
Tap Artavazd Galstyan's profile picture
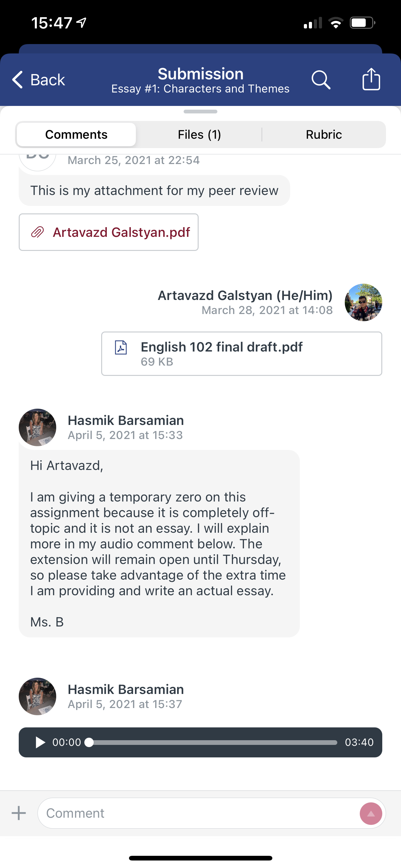pos(363,302)
